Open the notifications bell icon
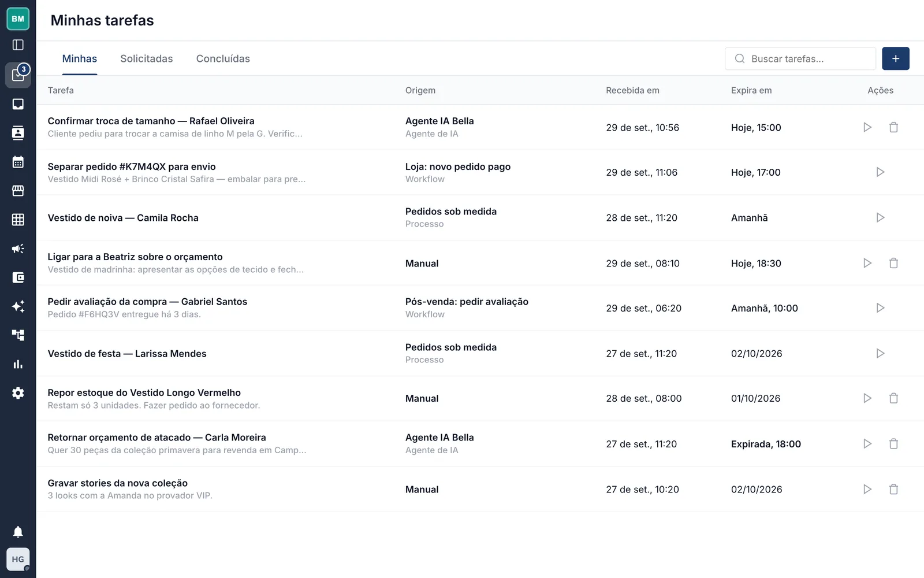Viewport: 924px width, 578px height. (18, 532)
